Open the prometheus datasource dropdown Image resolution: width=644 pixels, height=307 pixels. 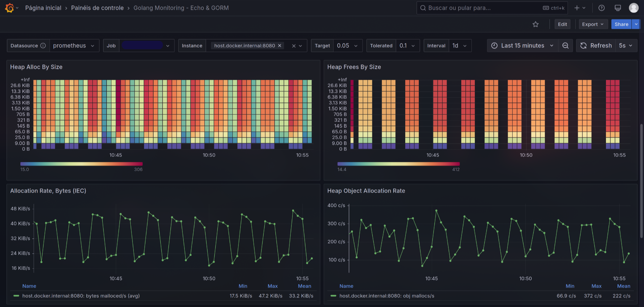(x=74, y=46)
